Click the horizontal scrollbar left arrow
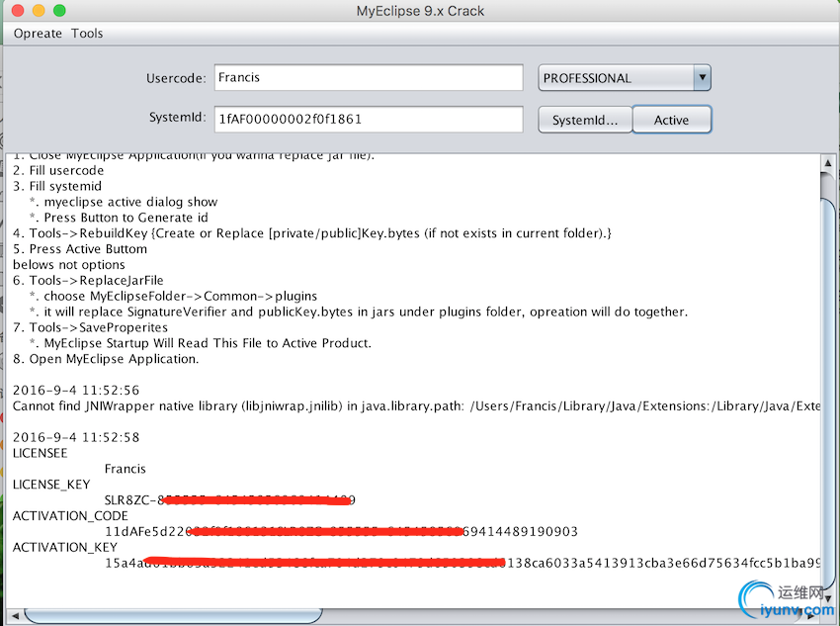 point(15,616)
